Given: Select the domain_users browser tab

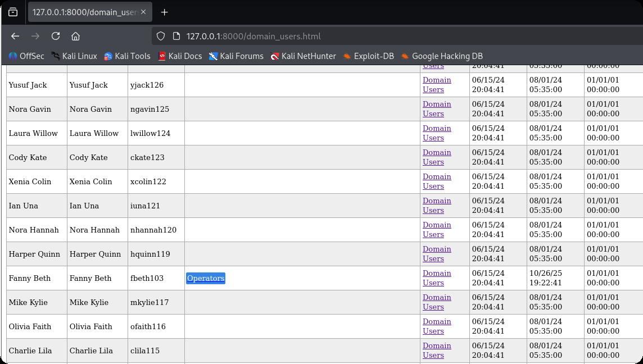Looking at the screenshot, I should pos(84,12).
